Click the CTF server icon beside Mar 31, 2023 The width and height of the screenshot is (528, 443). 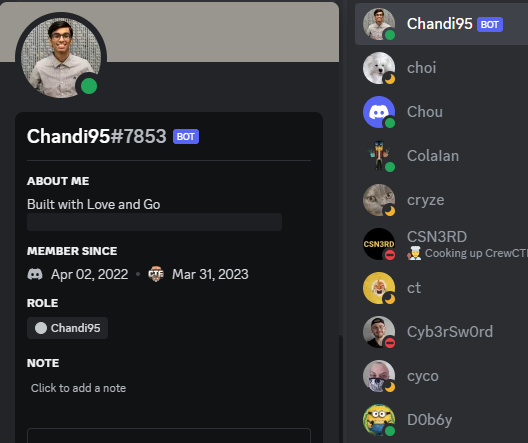(156, 274)
